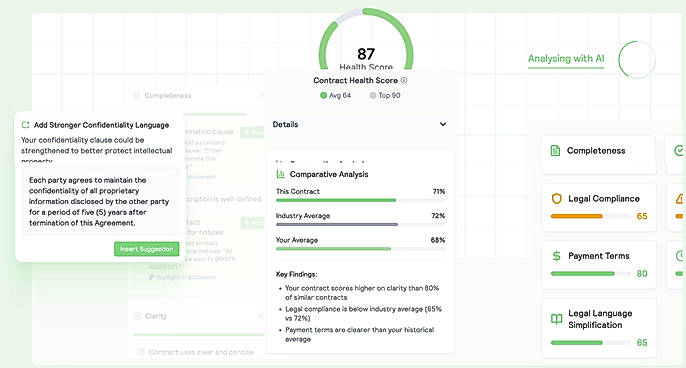686x368 pixels.
Task: Click the Analysing with AI spinner circle
Action: point(637,60)
